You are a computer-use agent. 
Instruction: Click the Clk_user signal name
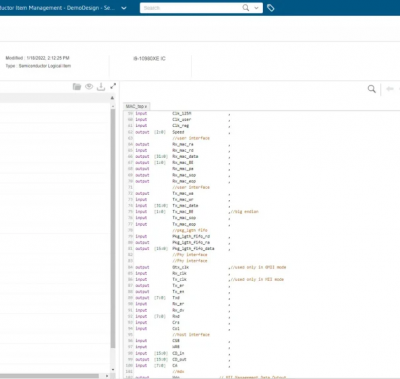point(182,120)
